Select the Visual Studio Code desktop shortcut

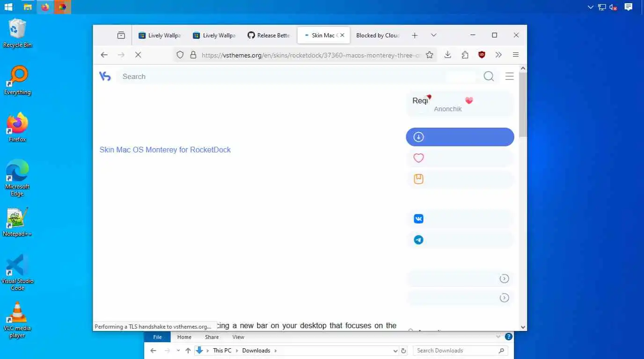[17, 273]
